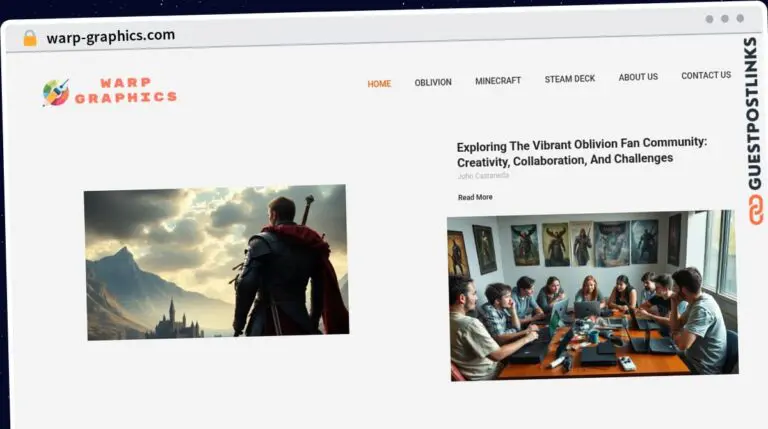The image size is (768, 429).
Task: Click the orange padlock icon in address bar
Action: coord(30,37)
